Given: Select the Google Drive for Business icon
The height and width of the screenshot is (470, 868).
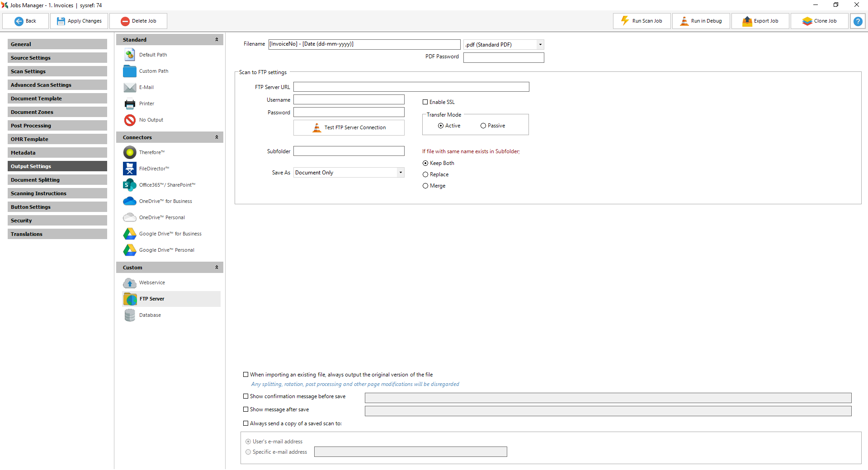Looking at the screenshot, I should click(130, 234).
